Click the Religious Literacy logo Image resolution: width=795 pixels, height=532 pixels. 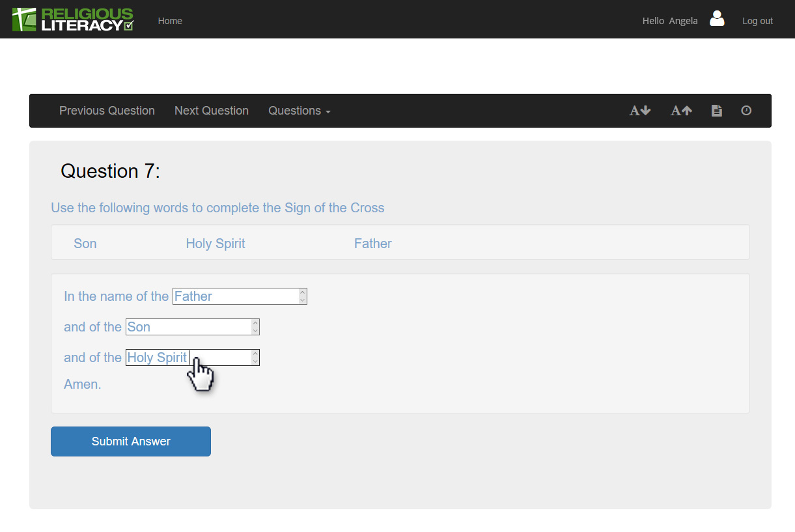[x=73, y=20]
